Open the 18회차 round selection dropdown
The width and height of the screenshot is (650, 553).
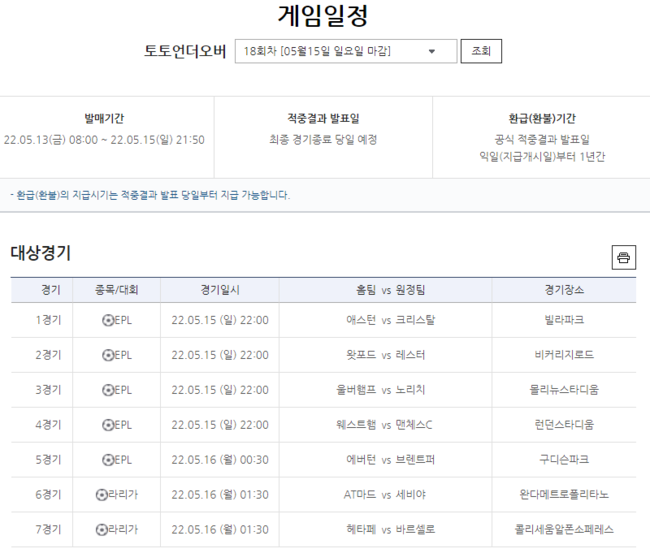(x=345, y=51)
